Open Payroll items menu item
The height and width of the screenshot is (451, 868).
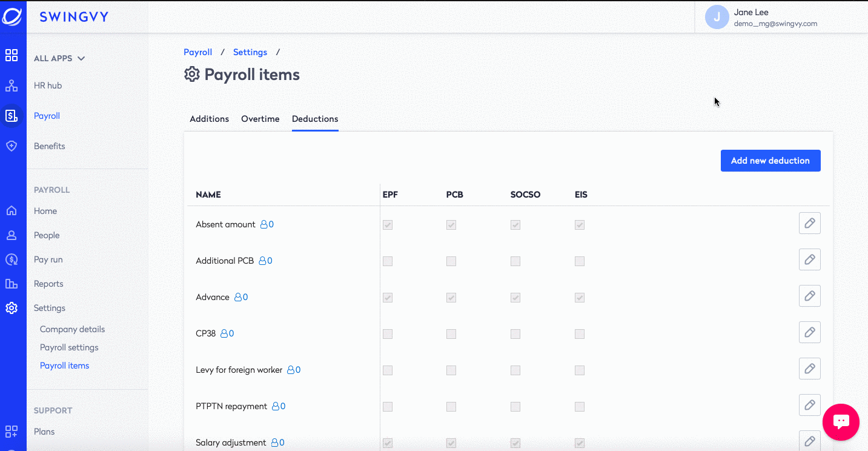(x=65, y=366)
